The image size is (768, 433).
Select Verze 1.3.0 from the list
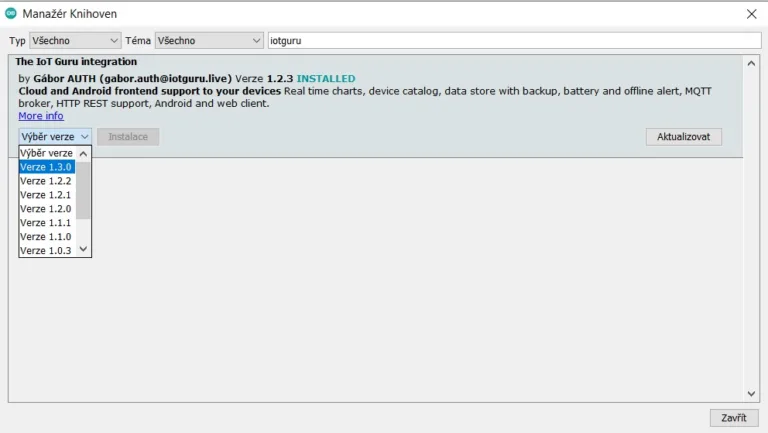pyautogui.click(x=47, y=167)
